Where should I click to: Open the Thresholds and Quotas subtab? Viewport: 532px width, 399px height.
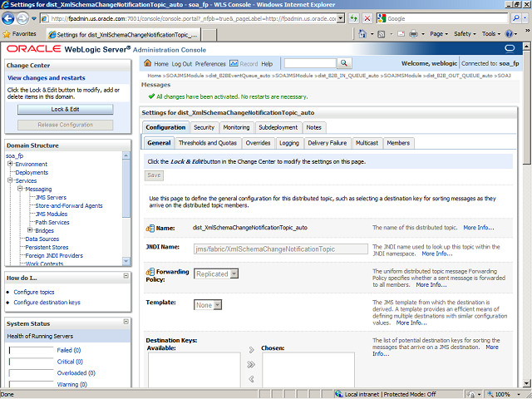tap(208, 143)
